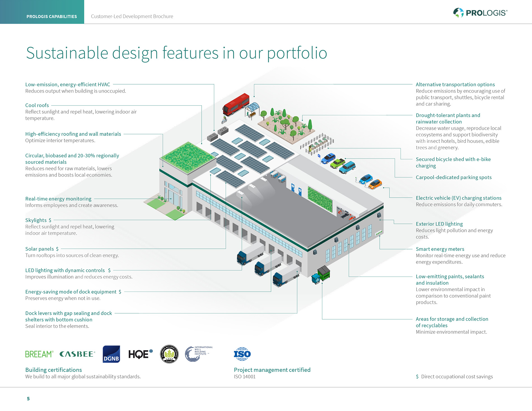
Task: Click the Cool roofs heading
Action: (x=37, y=105)
